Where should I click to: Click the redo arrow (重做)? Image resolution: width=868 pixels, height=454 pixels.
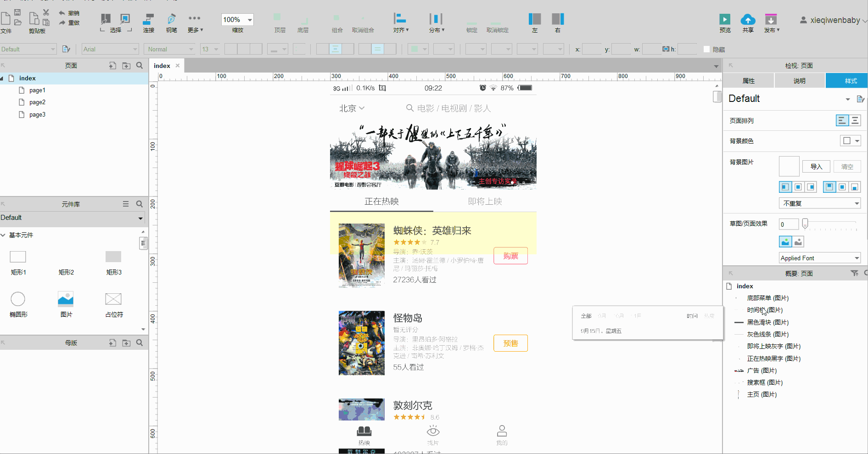point(69,22)
